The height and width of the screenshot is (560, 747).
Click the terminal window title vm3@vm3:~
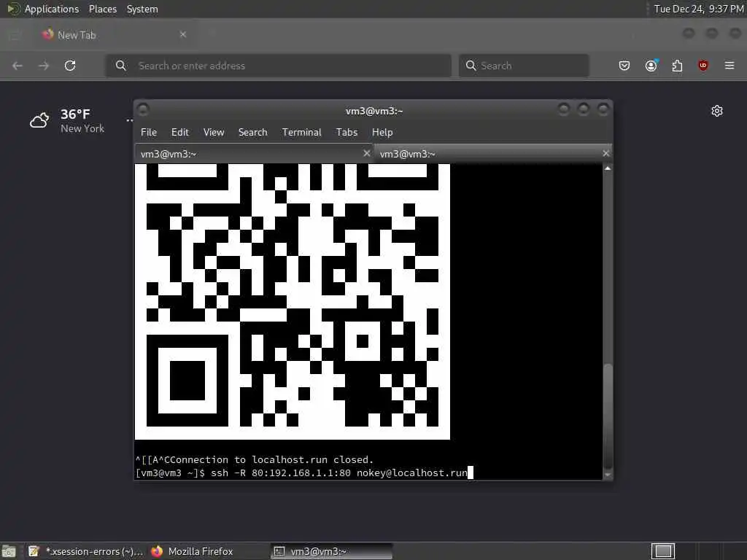(x=374, y=111)
